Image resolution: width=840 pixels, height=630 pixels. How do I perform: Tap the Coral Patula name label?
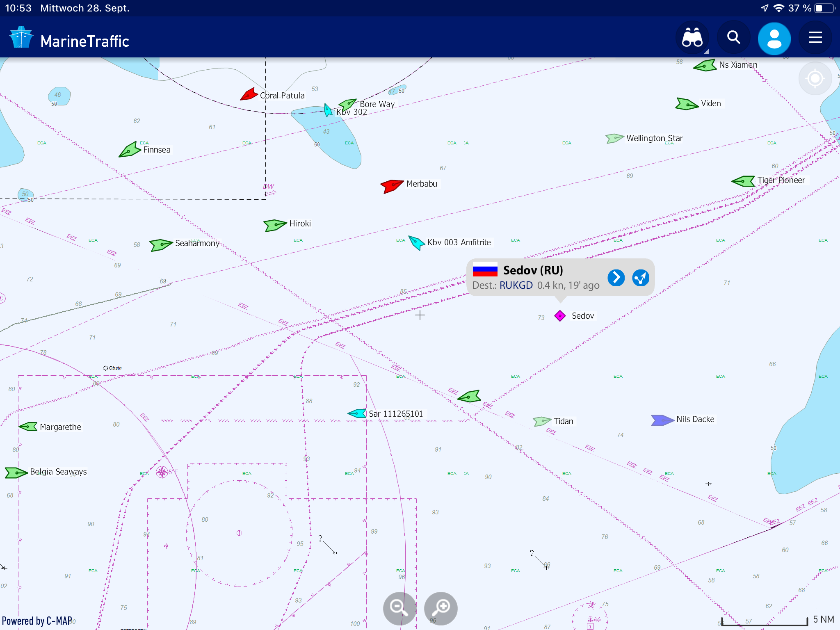(x=282, y=96)
